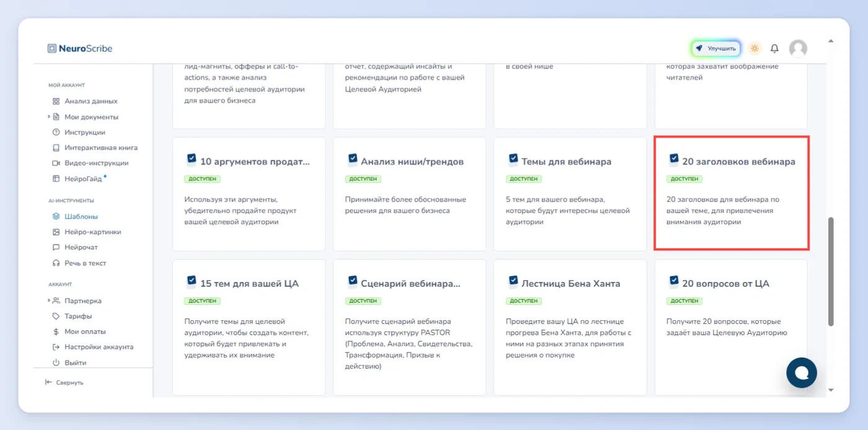
Task: Click the Видео-инструкции camera icon
Action: 56,163
